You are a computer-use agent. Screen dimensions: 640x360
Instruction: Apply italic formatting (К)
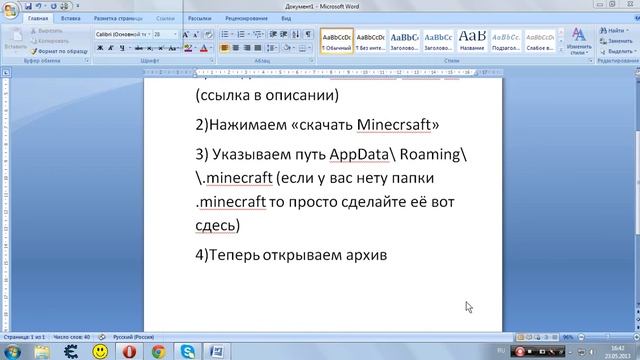pos(111,48)
